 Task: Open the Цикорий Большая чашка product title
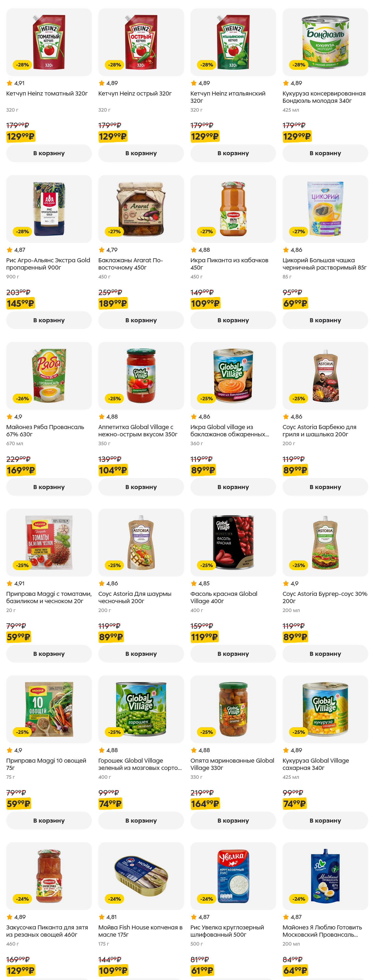(324, 264)
